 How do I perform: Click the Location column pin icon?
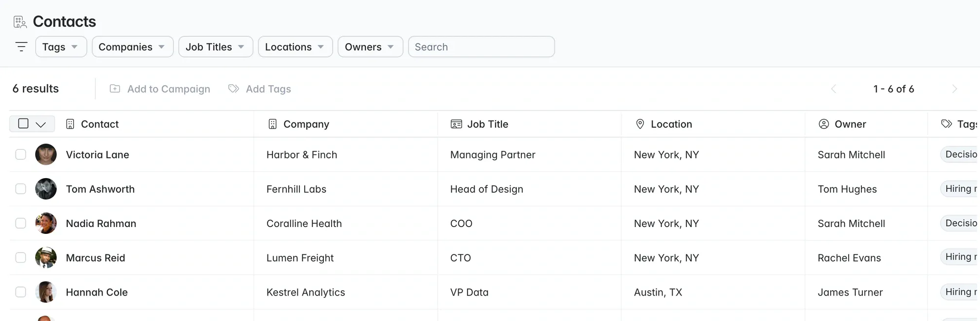(x=640, y=124)
